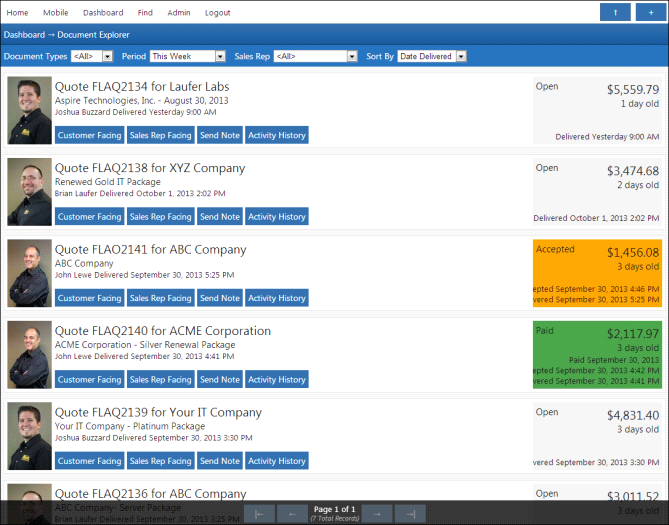Screen dimensions: 669x525
Task: Click Send Note for XYZ Company quote
Action: pos(219,217)
